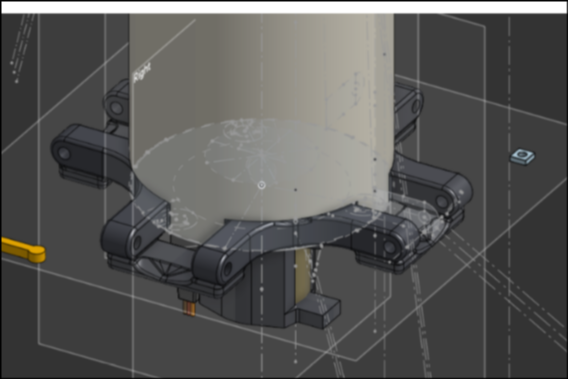
Task: Select the "Right" plane label
Action: [x=142, y=72]
